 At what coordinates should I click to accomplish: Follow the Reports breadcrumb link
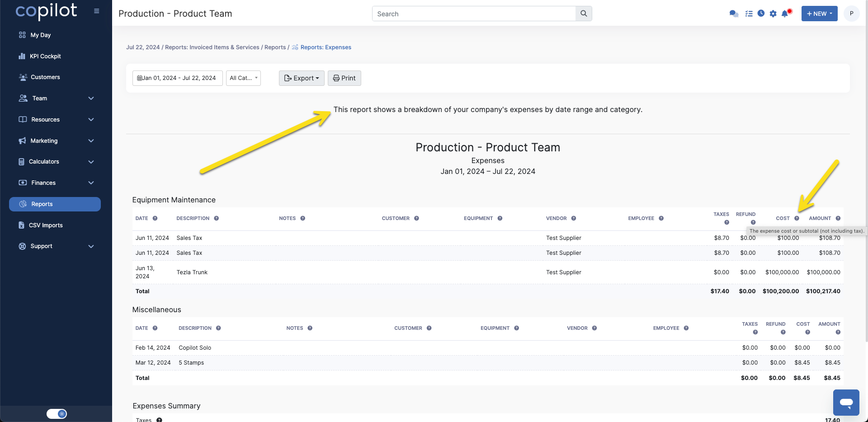(275, 47)
